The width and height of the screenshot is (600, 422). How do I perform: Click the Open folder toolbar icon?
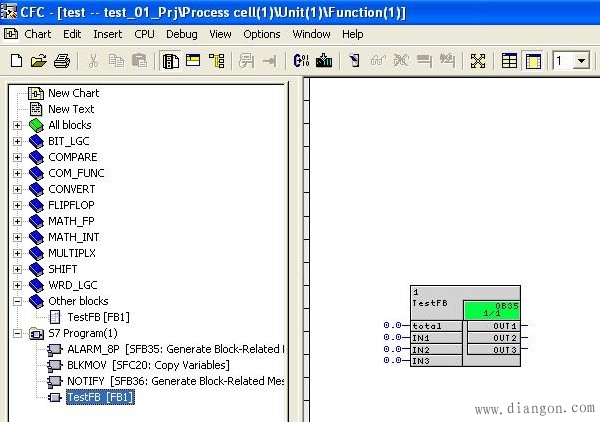[39, 61]
